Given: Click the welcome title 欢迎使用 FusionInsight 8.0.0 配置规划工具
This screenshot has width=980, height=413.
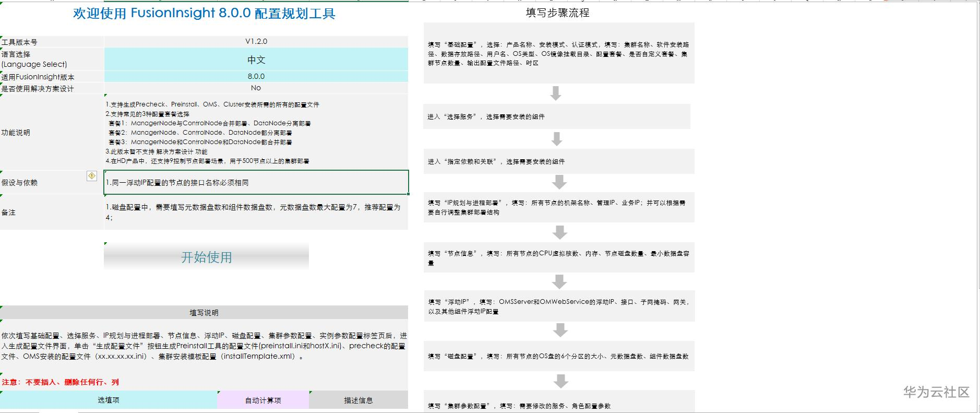Looking at the screenshot, I should click(x=204, y=13).
